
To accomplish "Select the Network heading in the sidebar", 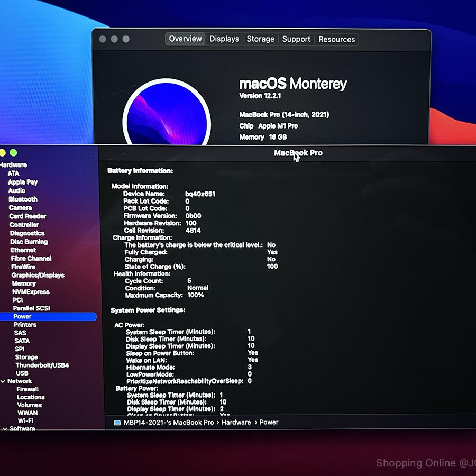I will (x=20, y=381).
